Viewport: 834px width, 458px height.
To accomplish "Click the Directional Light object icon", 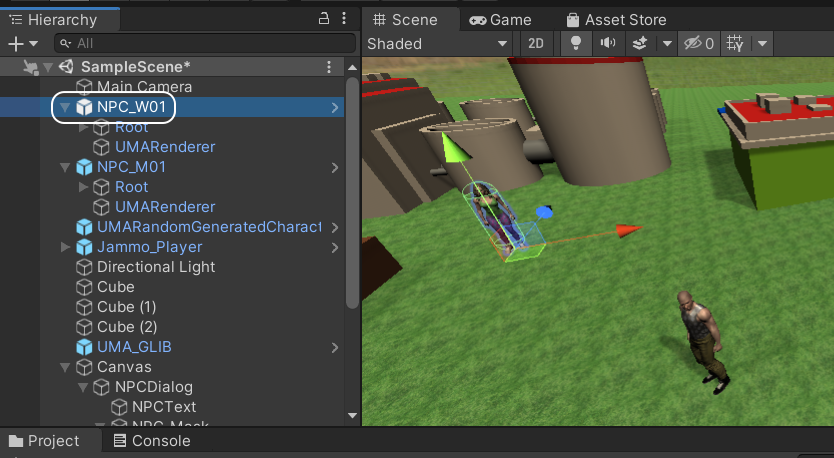I will [x=84, y=267].
